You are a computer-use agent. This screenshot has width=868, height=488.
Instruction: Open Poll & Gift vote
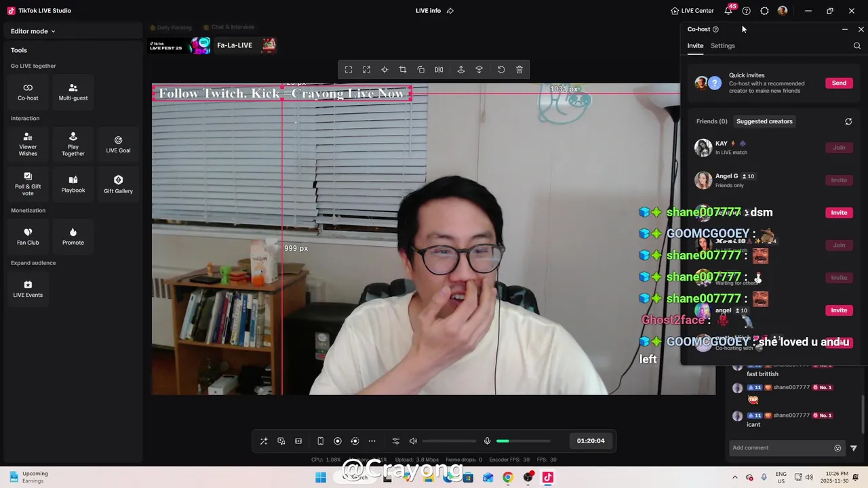pyautogui.click(x=28, y=184)
